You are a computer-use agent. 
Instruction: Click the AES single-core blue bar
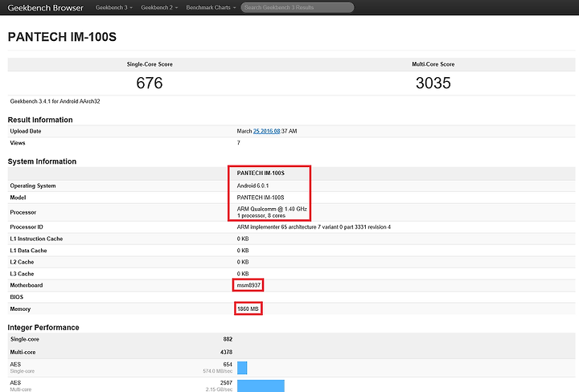[x=242, y=368]
